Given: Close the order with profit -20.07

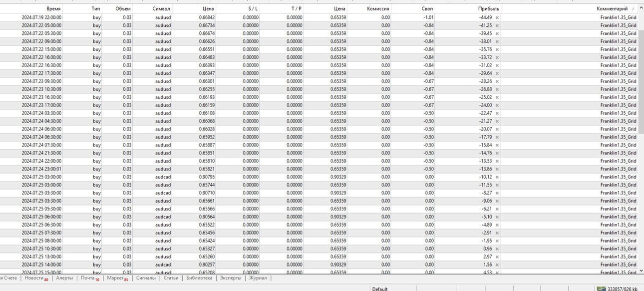Looking at the screenshot, I should coord(497,129).
